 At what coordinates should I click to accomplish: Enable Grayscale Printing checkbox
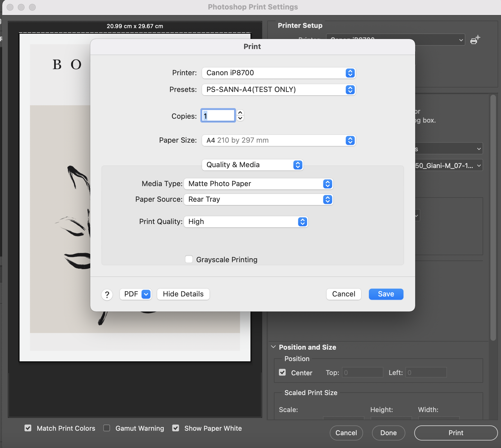click(x=189, y=259)
